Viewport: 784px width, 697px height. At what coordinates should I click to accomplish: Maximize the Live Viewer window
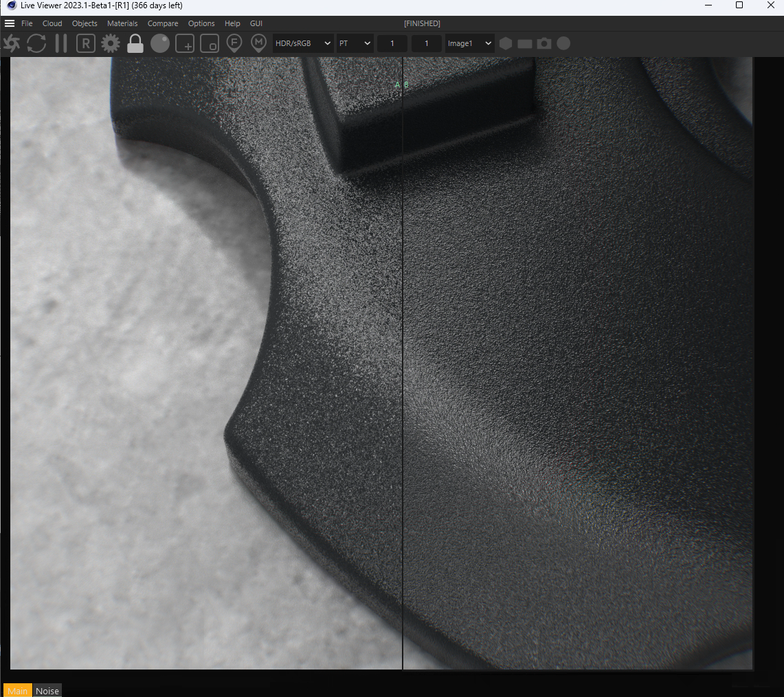[x=739, y=5]
